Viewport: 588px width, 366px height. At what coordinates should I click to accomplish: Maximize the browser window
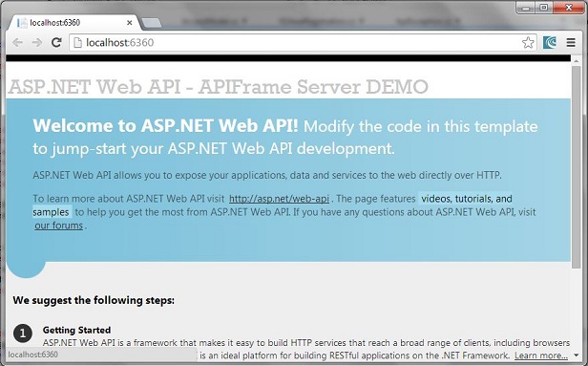coord(544,8)
